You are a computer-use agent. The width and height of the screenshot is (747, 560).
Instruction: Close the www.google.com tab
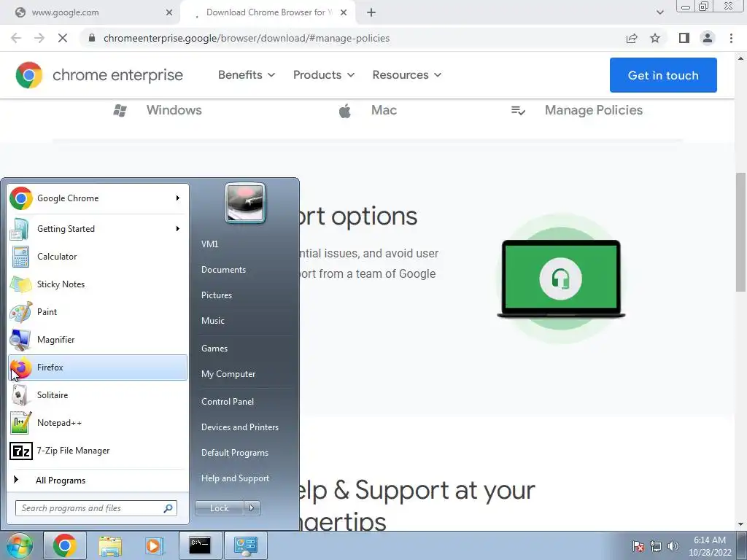tap(169, 12)
